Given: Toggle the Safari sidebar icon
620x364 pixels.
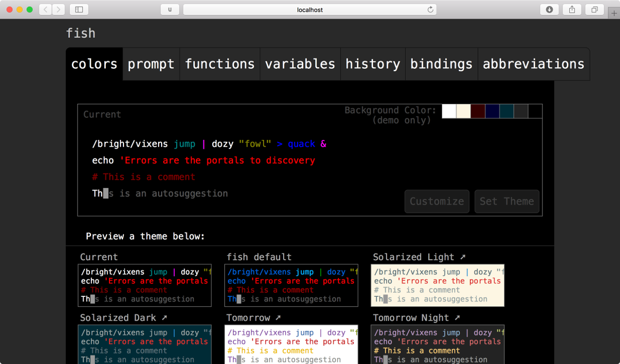Looking at the screenshot, I should tap(79, 9).
